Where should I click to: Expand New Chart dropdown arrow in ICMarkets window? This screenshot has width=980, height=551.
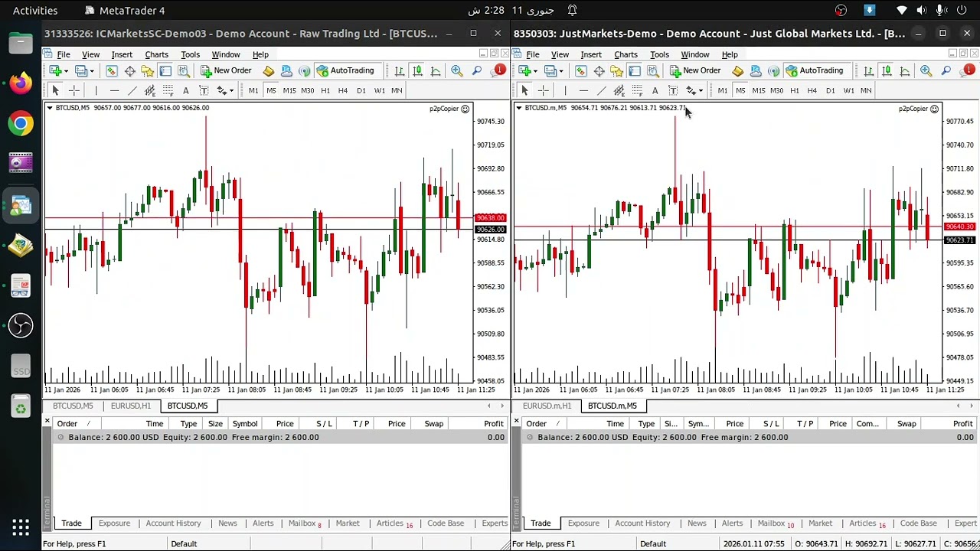[67, 71]
